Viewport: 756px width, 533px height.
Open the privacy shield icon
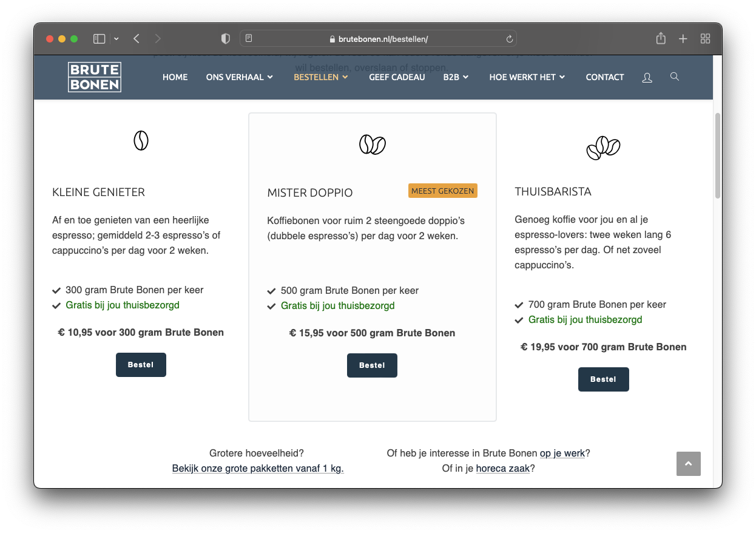pyautogui.click(x=226, y=39)
